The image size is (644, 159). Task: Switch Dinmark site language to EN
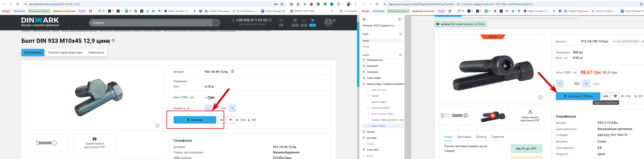tap(281, 25)
